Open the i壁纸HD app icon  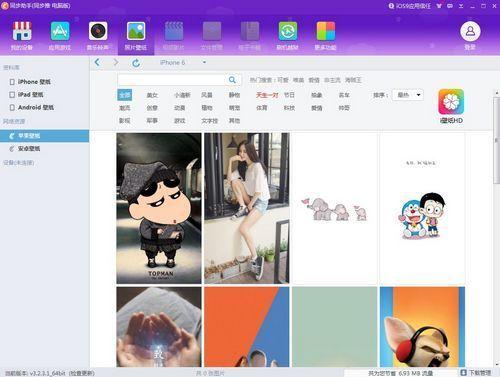[451, 102]
